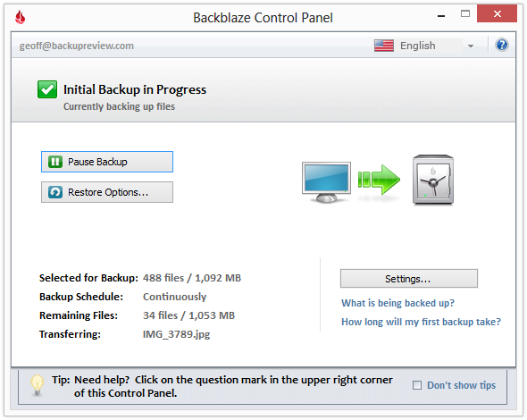Click the vault safe icon
527x420 pixels.
click(x=433, y=180)
